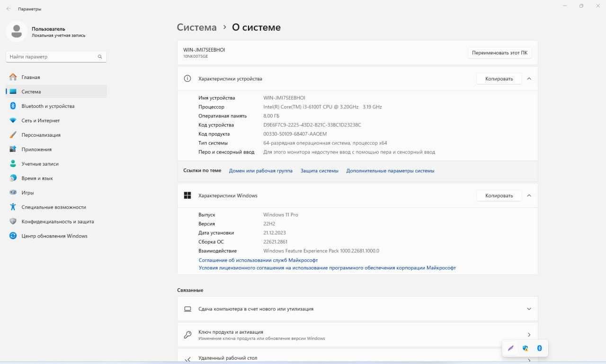606x364 pixels.
Task: Click the Игры gamepad icon
Action: click(13, 193)
